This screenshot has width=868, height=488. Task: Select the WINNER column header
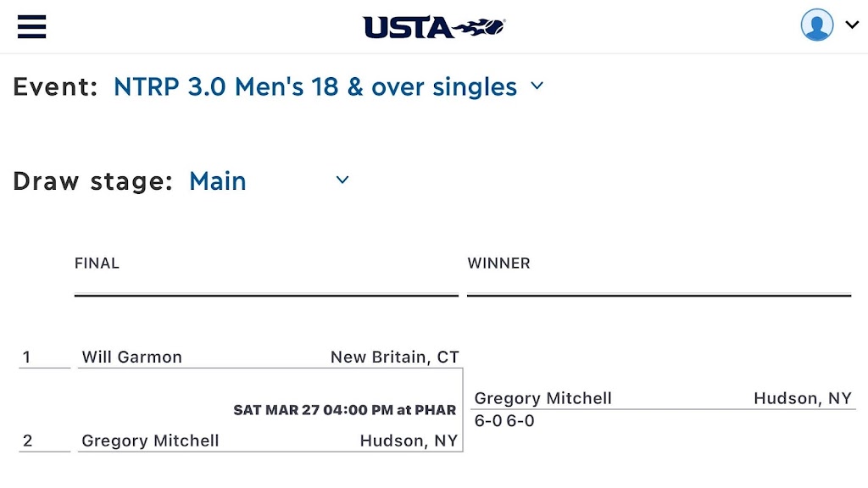click(498, 263)
